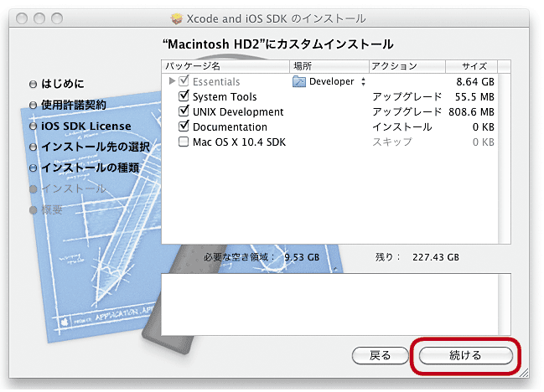Click the installer package icon in title bar
This screenshot has height=392, width=544.
pyautogui.click(x=177, y=18)
